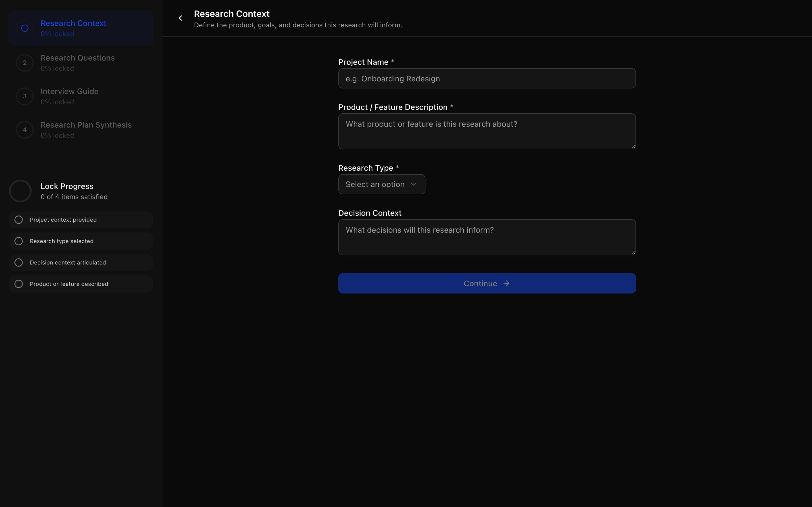Grab the Product description textarea resize handle
The width and height of the screenshot is (812, 507).
[x=633, y=146]
